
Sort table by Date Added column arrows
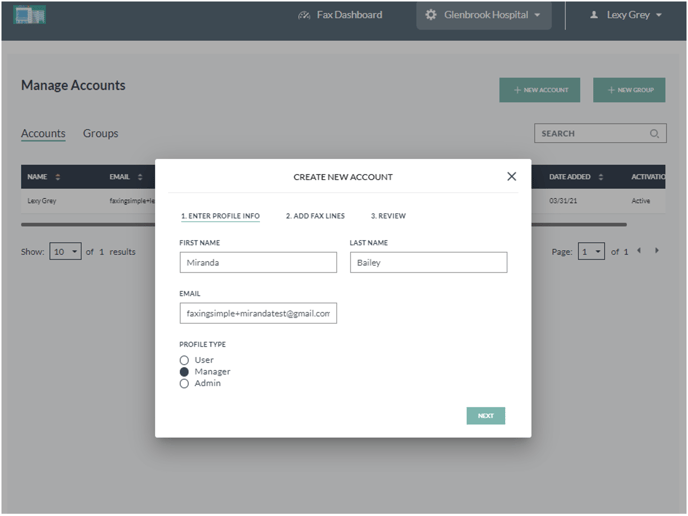(x=601, y=177)
